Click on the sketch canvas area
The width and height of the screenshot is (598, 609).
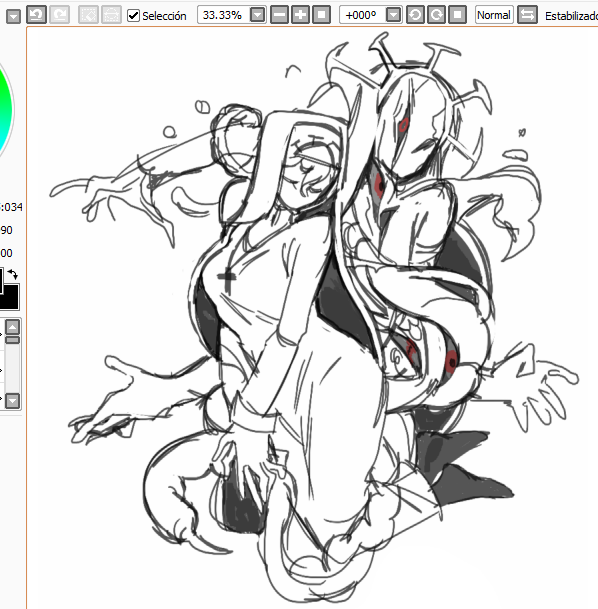click(x=312, y=318)
